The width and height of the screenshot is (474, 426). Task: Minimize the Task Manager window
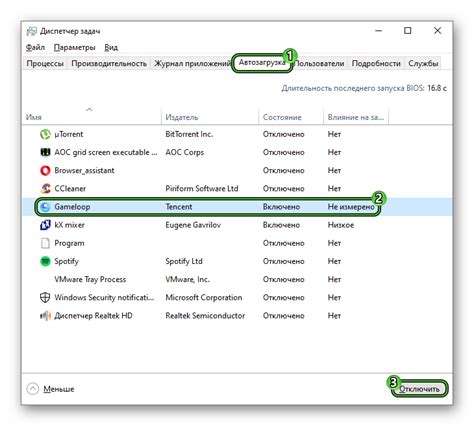click(x=378, y=31)
